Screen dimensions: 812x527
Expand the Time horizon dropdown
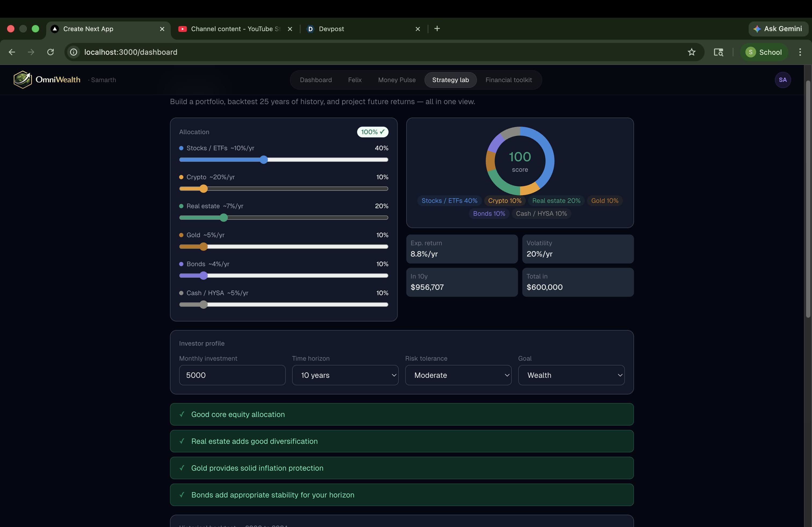pyautogui.click(x=345, y=375)
